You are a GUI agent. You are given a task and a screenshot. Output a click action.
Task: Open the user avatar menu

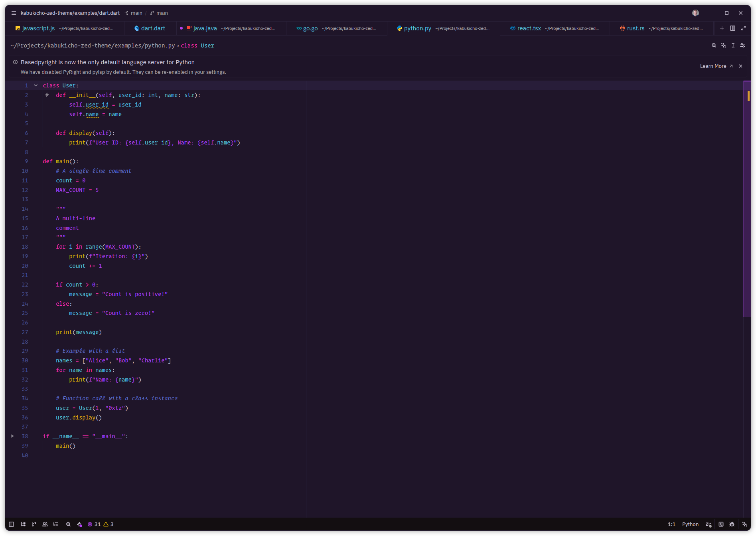pos(695,13)
